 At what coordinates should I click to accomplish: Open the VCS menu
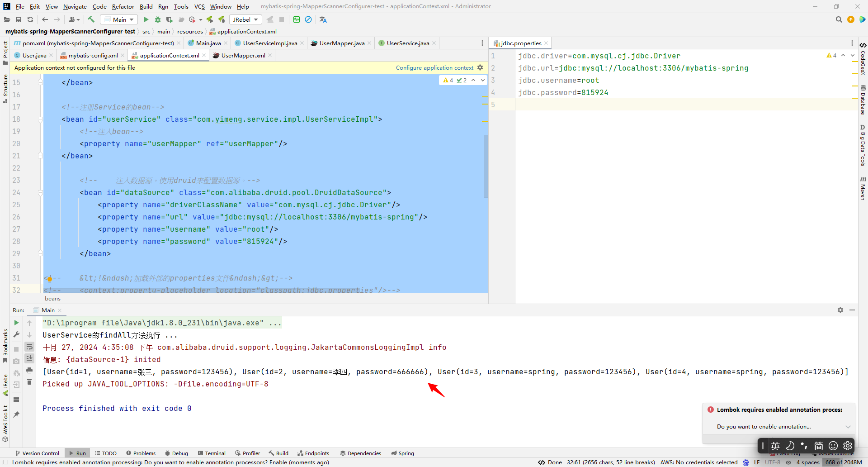point(199,6)
